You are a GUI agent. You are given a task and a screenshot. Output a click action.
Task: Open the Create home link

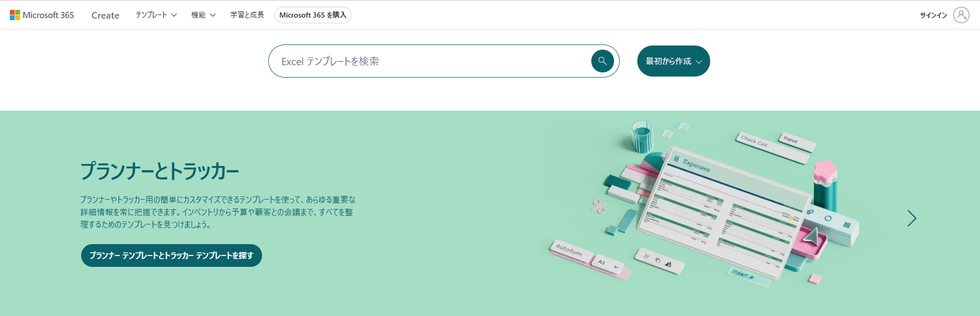(105, 16)
